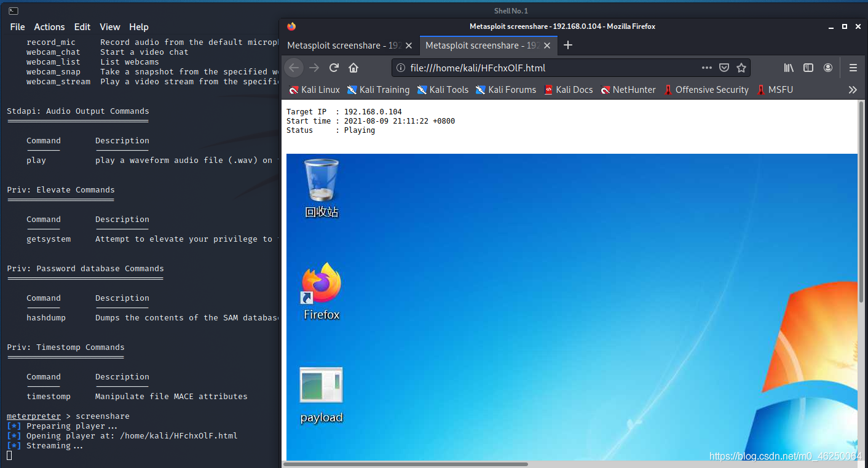Bookmark this page with the star icon
Screen dimensions: 868x468
point(741,68)
